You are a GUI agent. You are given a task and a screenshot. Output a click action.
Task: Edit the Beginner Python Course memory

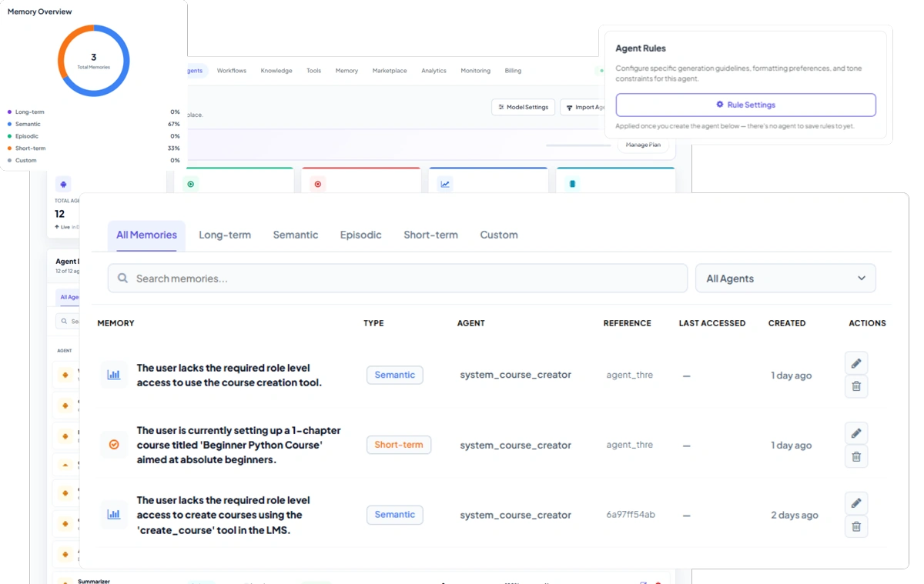(856, 433)
